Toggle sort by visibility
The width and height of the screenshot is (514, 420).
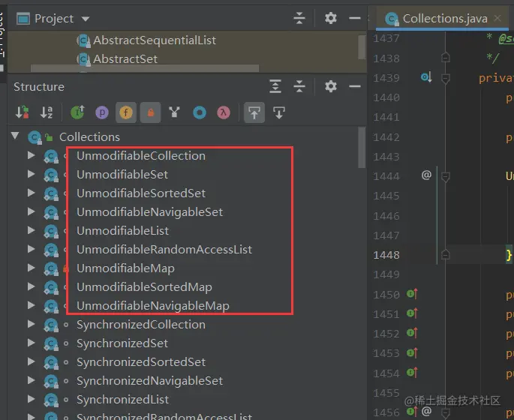point(23,112)
